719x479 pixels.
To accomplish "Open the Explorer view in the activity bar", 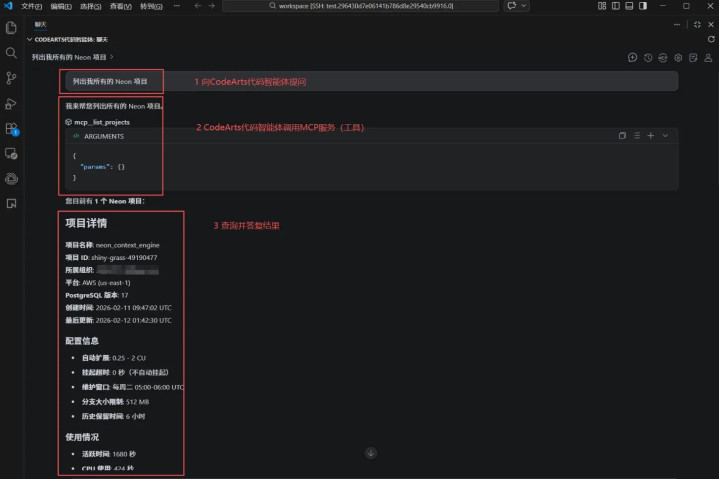I will (x=11, y=28).
